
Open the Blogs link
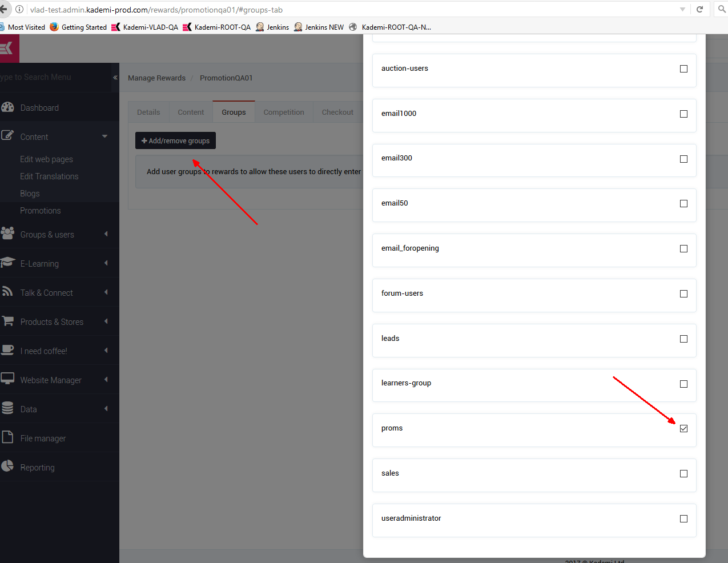30,194
